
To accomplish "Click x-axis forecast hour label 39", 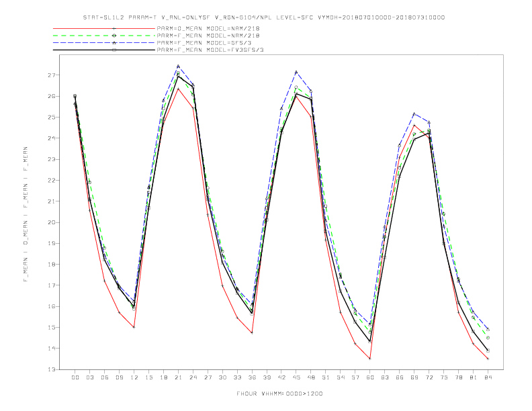I will coord(267,377).
